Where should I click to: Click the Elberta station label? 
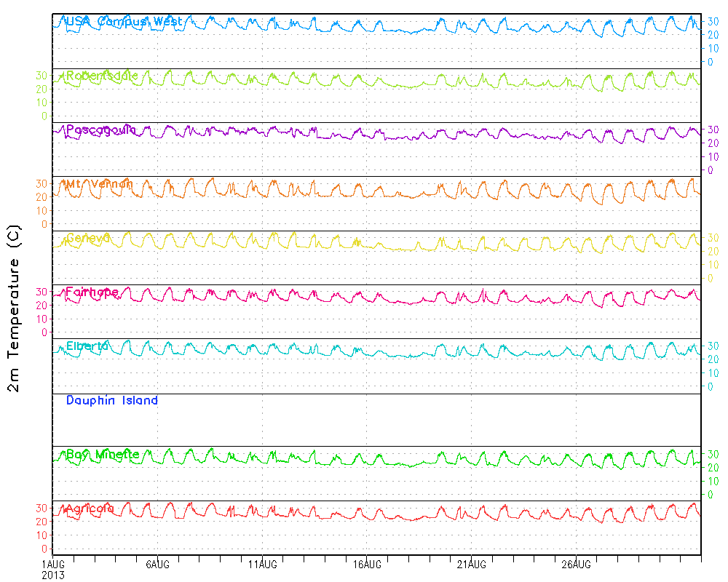click(87, 346)
